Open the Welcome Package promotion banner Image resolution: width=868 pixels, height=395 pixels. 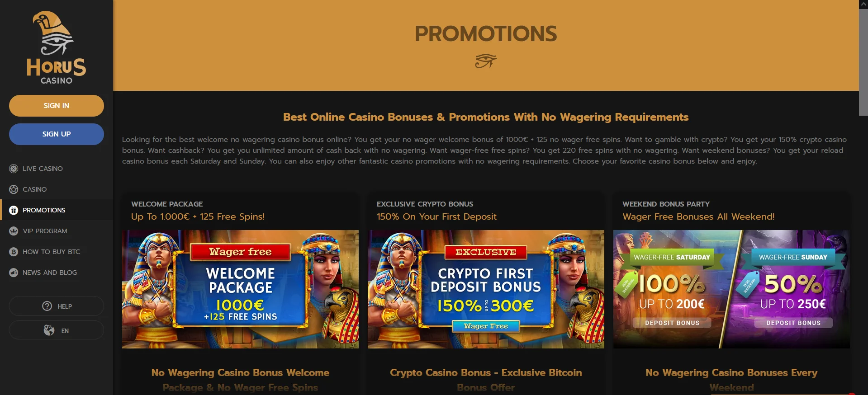point(240,289)
